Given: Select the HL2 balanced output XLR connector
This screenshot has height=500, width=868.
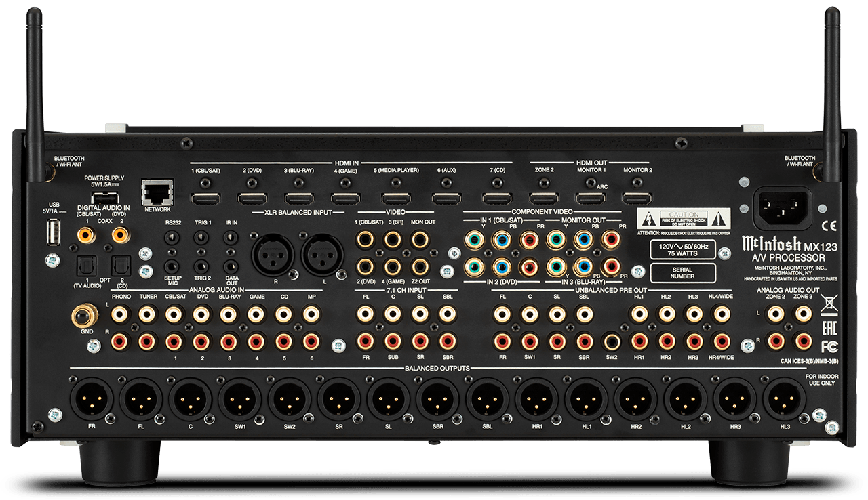Looking at the screenshot, I should [686, 399].
